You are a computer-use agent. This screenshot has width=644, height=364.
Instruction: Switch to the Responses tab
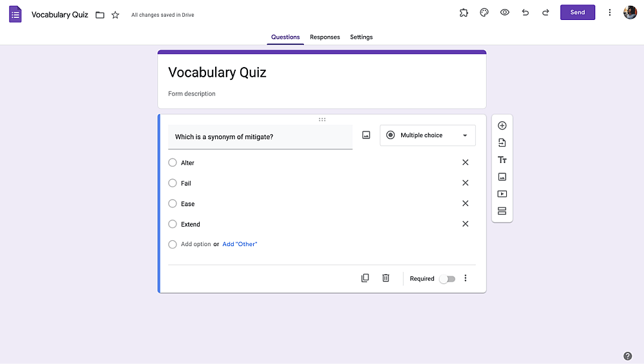(325, 37)
